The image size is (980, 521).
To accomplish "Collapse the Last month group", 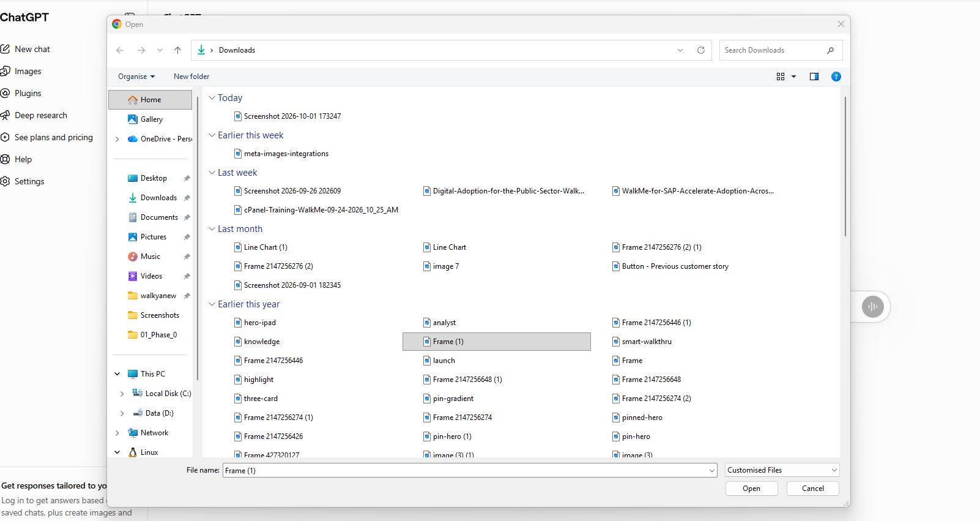I will pyautogui.click(x=212, y=229).
